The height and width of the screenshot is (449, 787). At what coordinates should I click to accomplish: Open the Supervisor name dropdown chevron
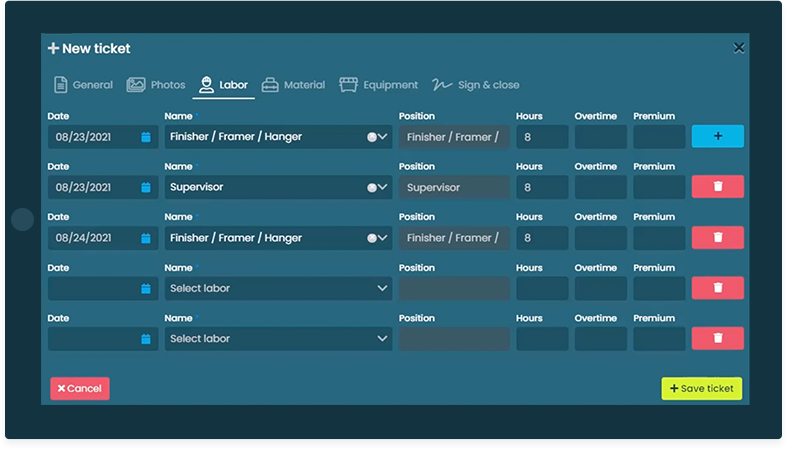click(x=383, y=187)
